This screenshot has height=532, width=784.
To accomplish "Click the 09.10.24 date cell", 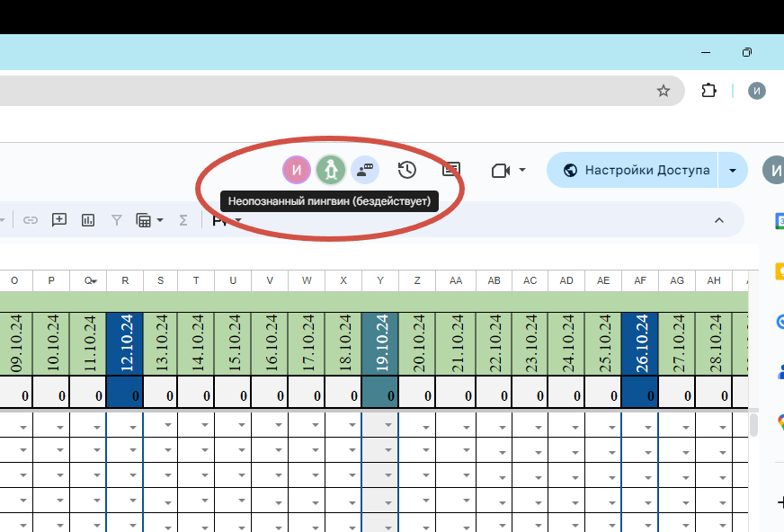I will pyautogui.click(x=15, y=343).
